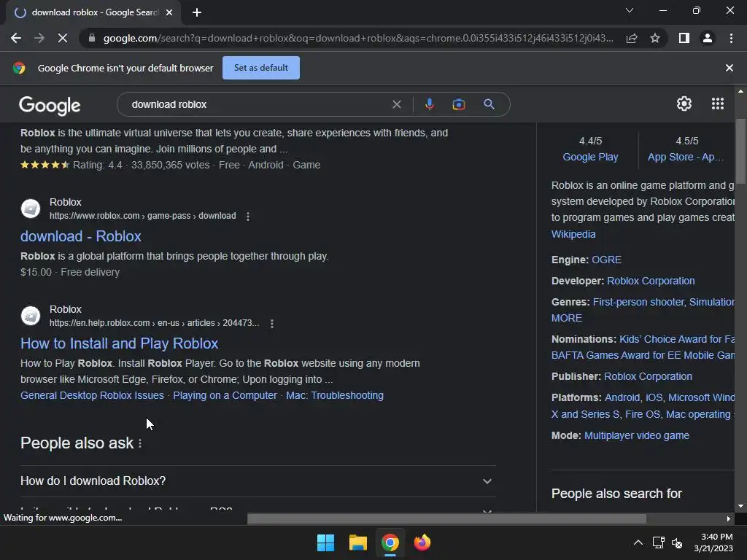Click the browser forward arrow

tap(39, 38)
